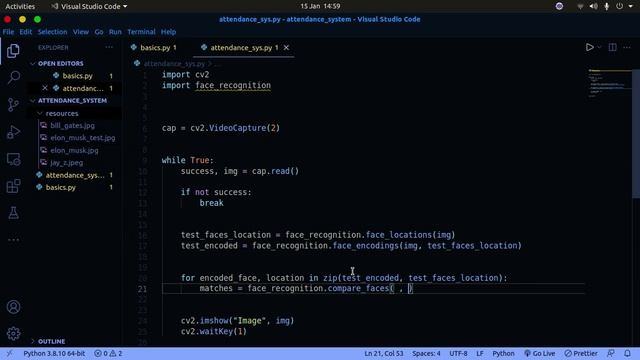Viewport: 640px width, 360px height.
Task: Open the Extensions view
Action: 13,186
